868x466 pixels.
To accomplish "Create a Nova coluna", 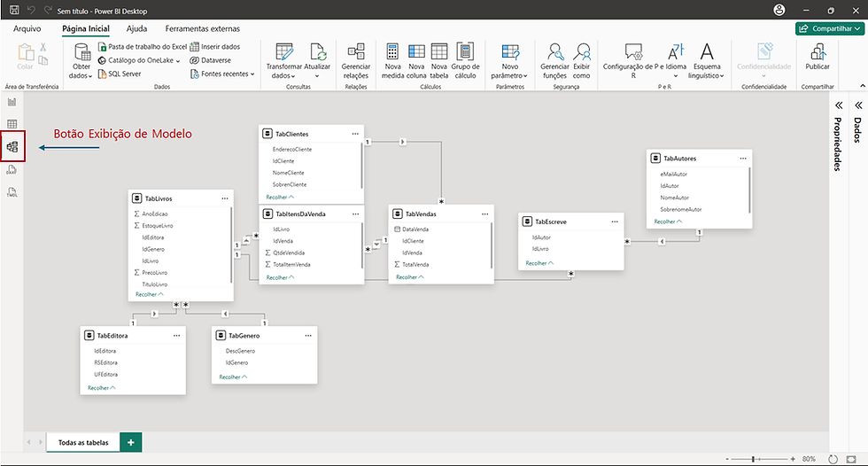I will (x=416, y=61).
